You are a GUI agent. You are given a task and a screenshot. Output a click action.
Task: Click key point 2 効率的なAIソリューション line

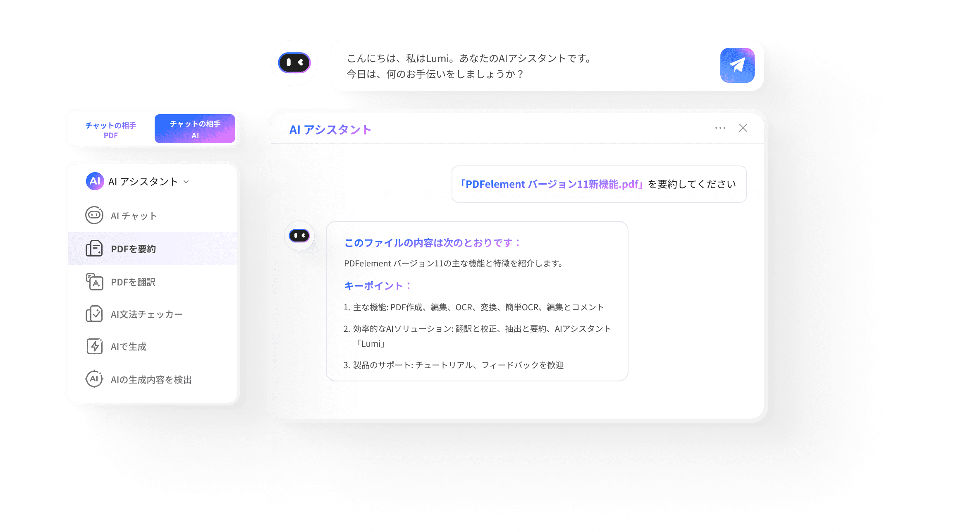coord(477,336)
